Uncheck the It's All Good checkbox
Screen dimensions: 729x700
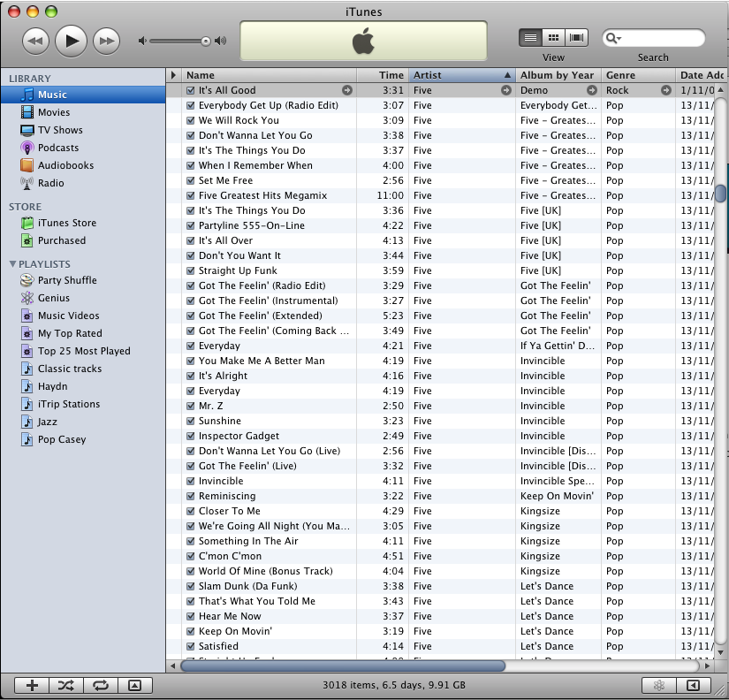click(190, 90)
